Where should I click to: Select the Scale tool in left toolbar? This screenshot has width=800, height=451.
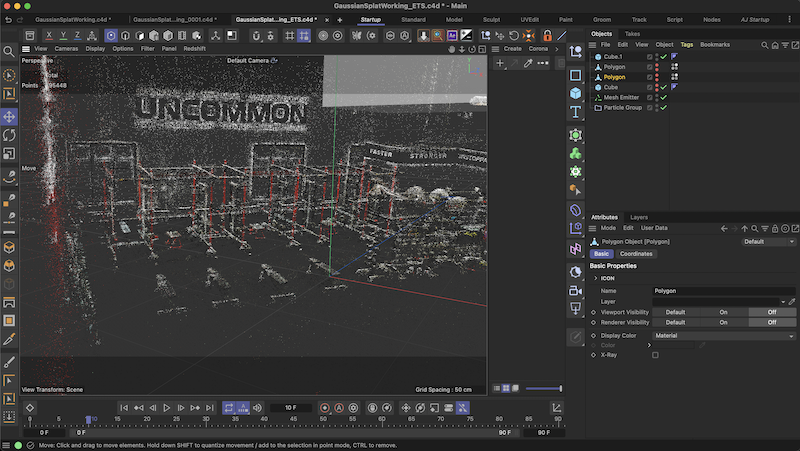(9, 153)
